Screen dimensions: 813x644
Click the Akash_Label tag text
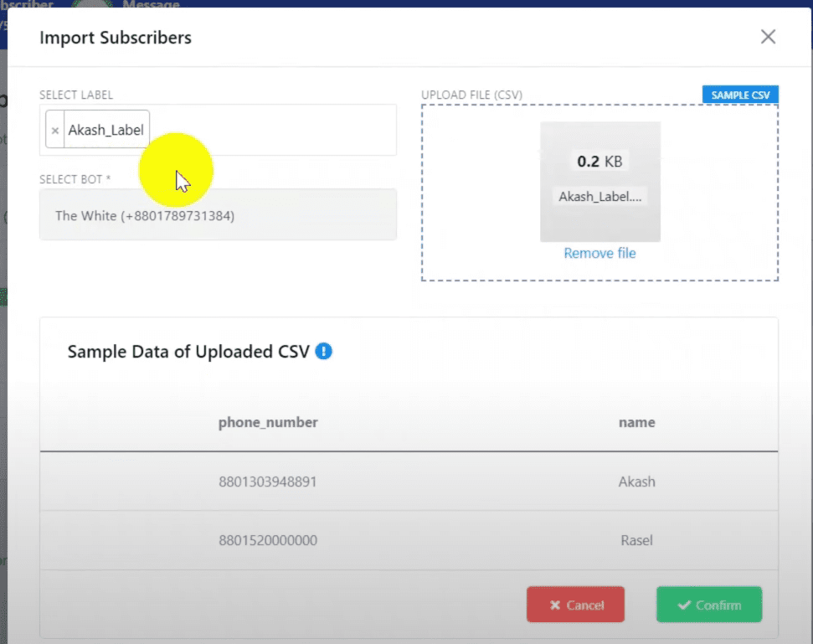click(x=105, y=130)
